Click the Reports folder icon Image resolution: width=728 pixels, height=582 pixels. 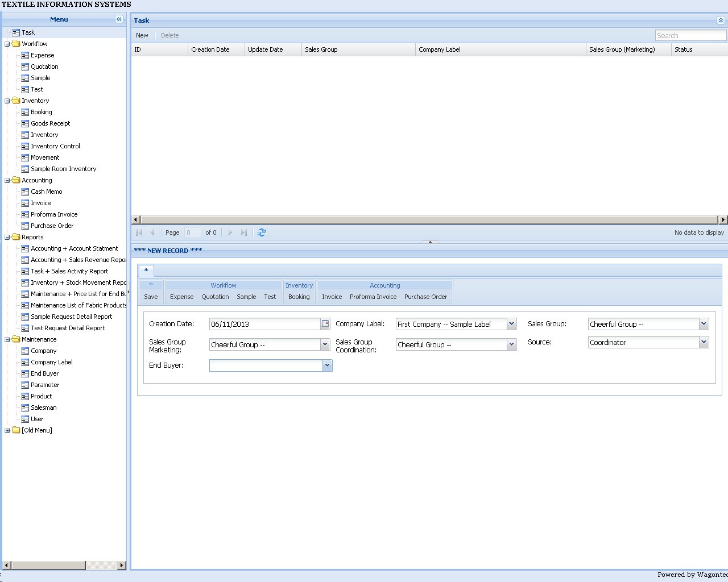point(16,237)
